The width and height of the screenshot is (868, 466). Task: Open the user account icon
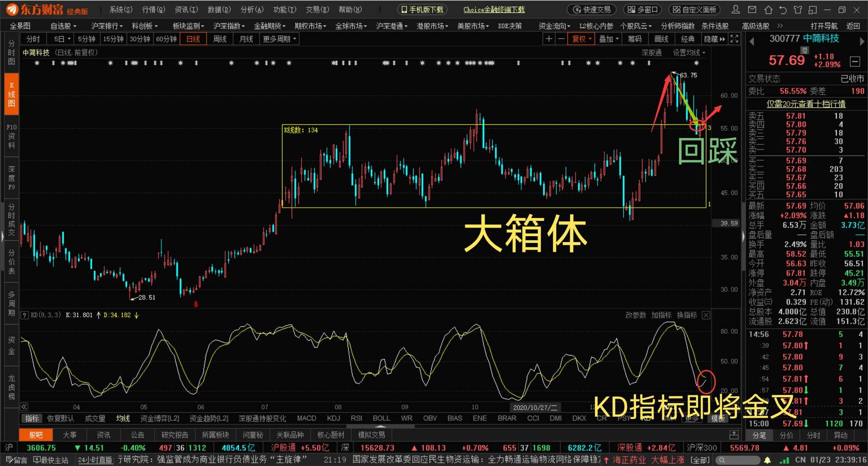tap(736, 10)
